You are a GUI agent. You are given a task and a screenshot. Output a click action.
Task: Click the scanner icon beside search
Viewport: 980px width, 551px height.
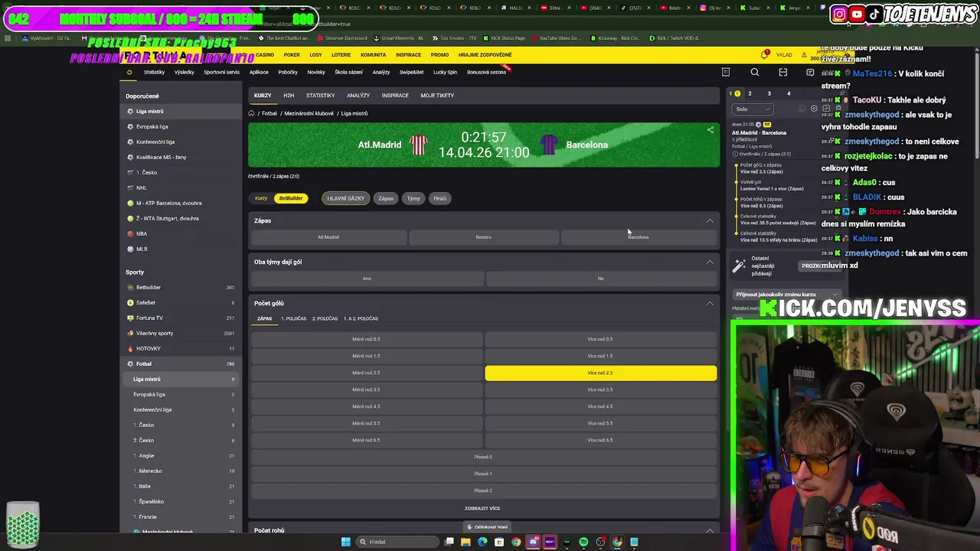click(x=782, y=73)
